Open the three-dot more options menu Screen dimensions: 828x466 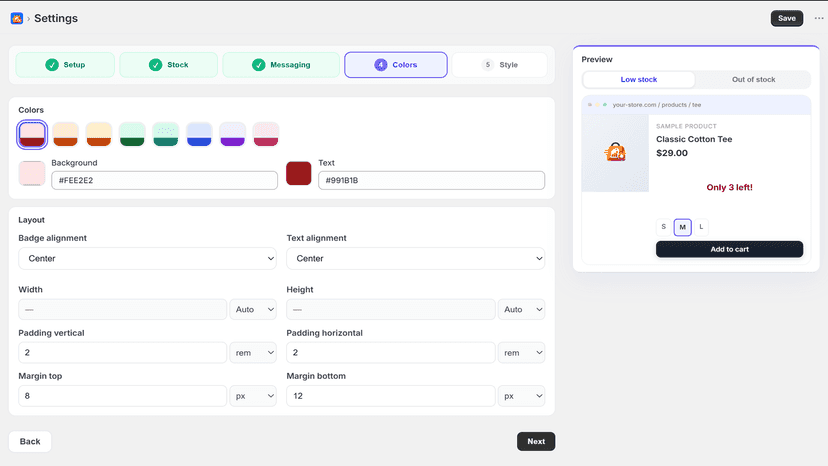point(818,18)
